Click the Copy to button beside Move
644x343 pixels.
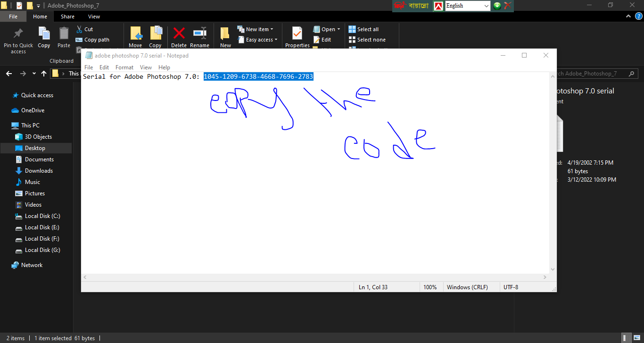tap(155, 37)
